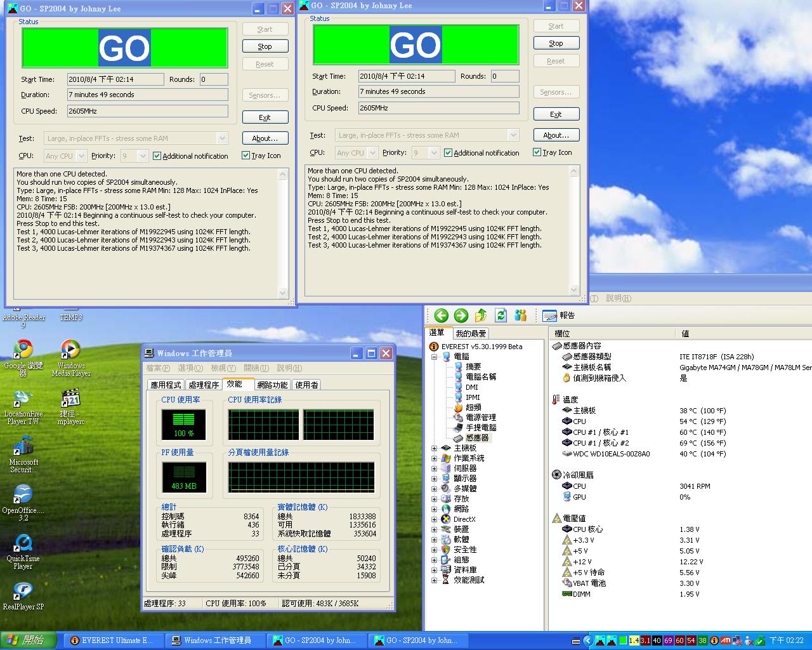The height and width of the screenshot is (650, 812).
Task: Click Exit in left SP2004 window
Action: pos(265,117)
